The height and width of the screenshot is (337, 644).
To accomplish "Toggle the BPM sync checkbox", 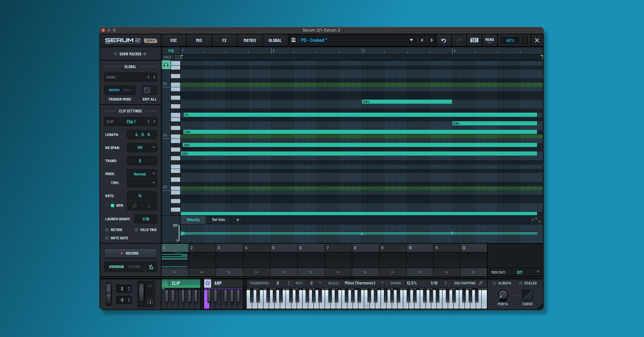I will click(112, 206).
